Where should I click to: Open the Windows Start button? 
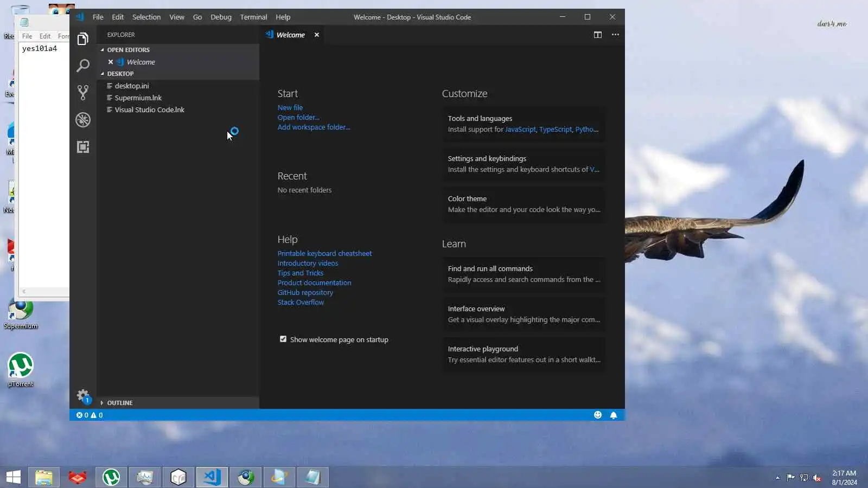pos(13,477)
